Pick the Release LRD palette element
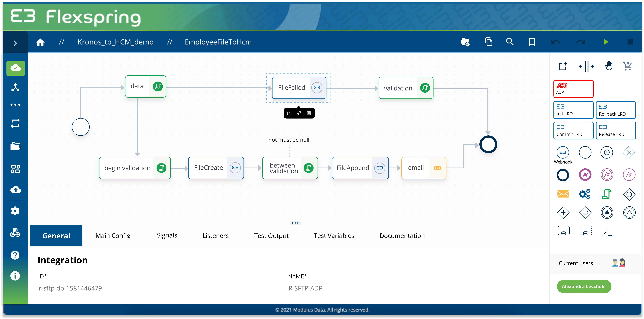Viewport: 644px width, 319px height. click(616, 130)
